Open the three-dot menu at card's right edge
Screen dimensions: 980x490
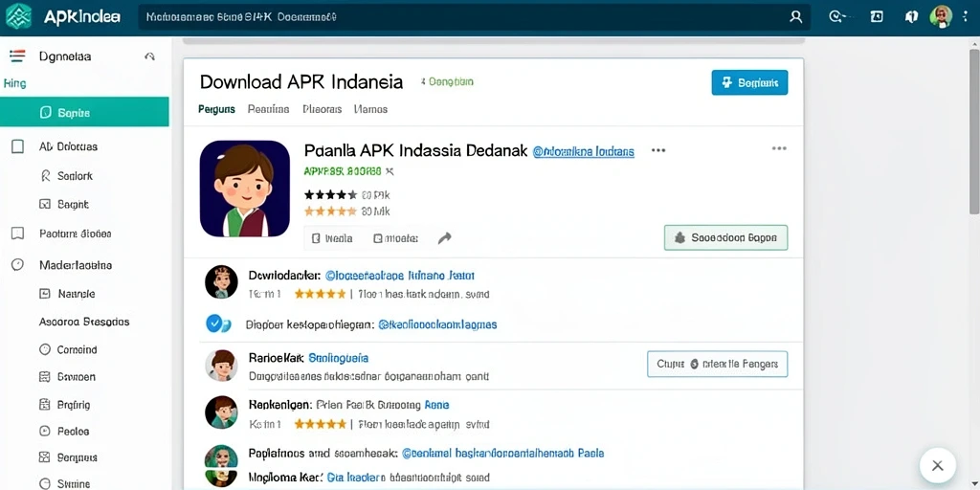click(x=779, y=148)
